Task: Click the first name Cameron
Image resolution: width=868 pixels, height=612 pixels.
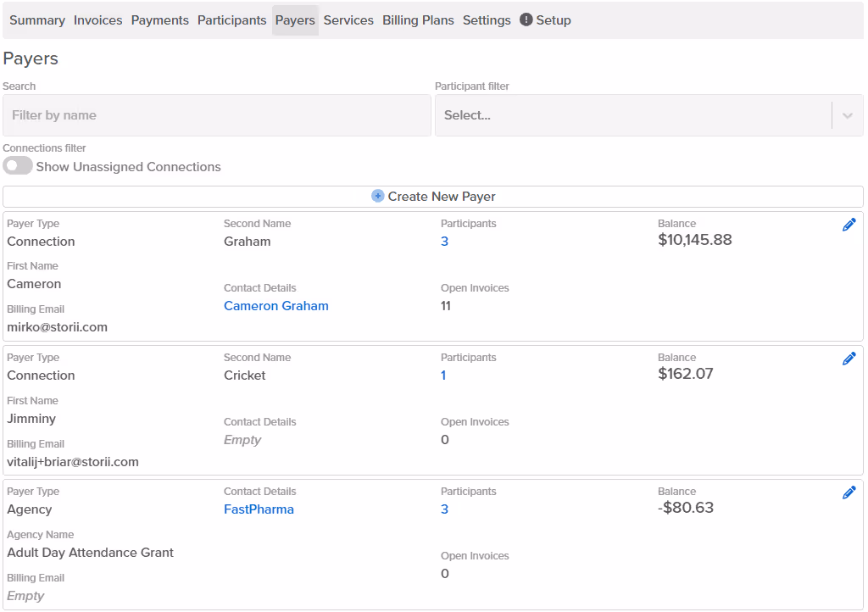Action: [x=34, y=284]
